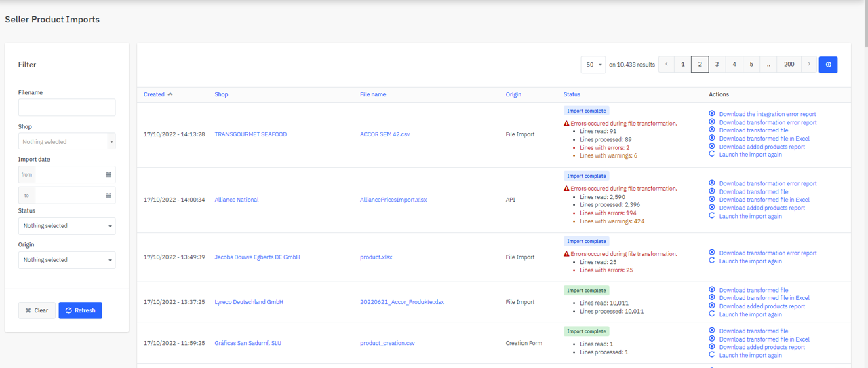Click download icon for TRANSGOURMET Excel transformed file
The image size is (868, 368).
pyautogui.click(x=712, y=139)
